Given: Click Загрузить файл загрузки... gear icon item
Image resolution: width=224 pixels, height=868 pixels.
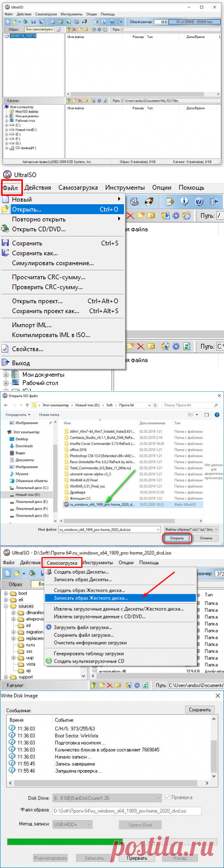Looking at the screenshot, I should pyautogui.click(x=83, y=627).
